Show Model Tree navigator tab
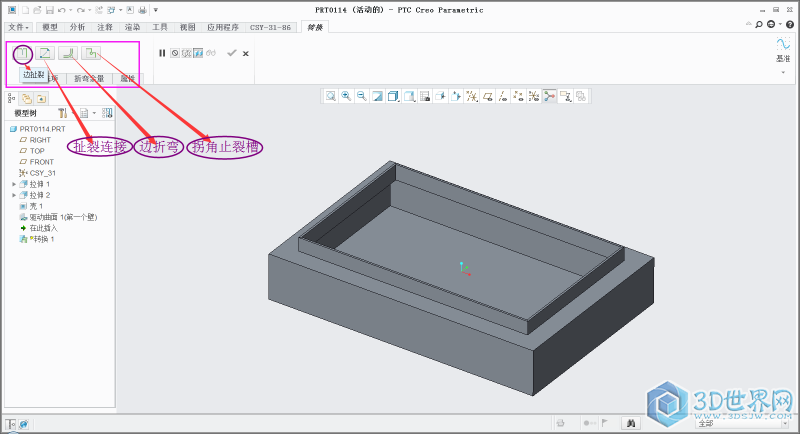The height and width of the screenshot is (434, 800). (x=11, y=98)
